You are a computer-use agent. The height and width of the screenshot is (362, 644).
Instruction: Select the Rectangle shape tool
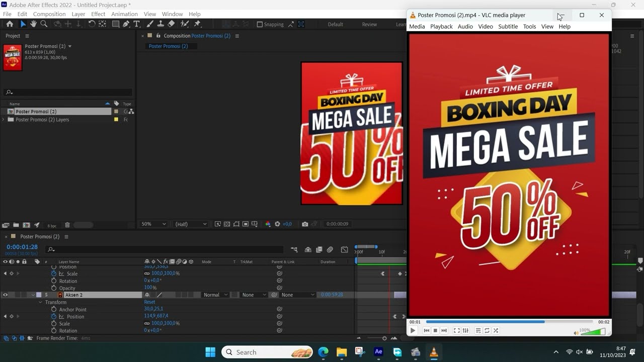115,24
